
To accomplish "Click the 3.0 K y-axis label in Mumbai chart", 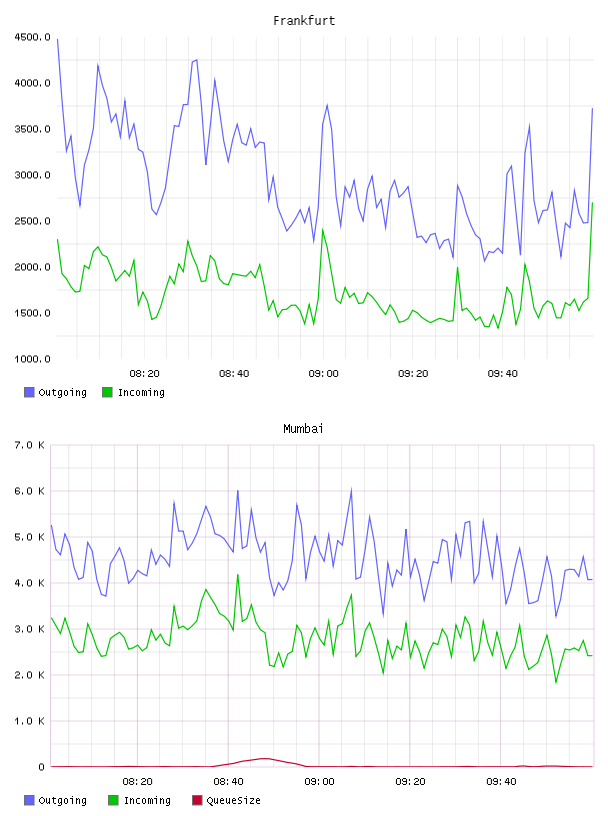I will [x=29, y=629].
